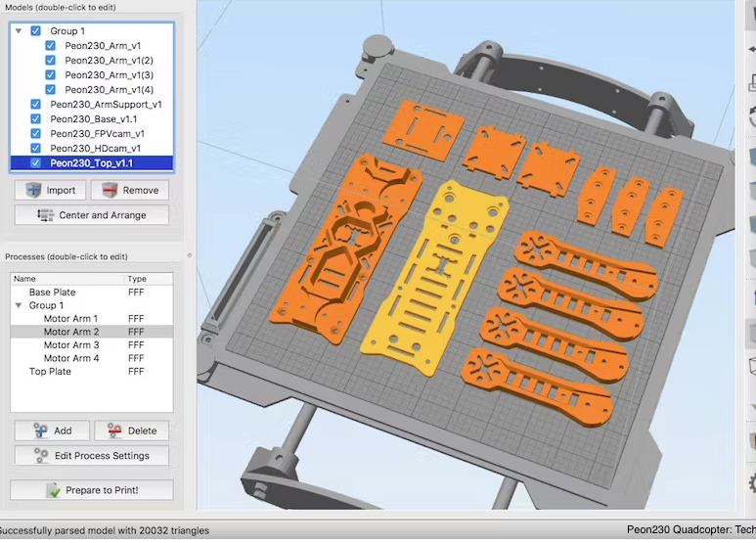Toggle checkbox for Peon230_Base_v1.1
The width and height of the screenshot is (756, 543).
(35, 118)
